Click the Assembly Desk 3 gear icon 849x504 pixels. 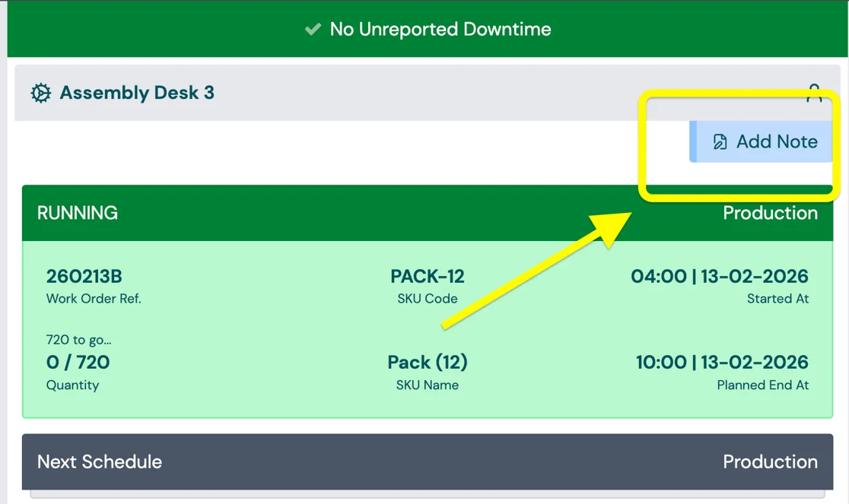click(40, 93)
